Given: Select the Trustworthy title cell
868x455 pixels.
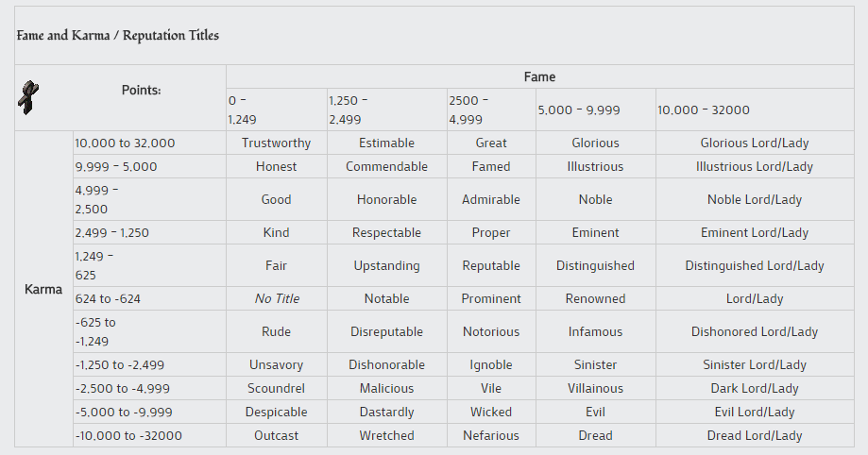Looking at the screenshot, I should 276,143.
